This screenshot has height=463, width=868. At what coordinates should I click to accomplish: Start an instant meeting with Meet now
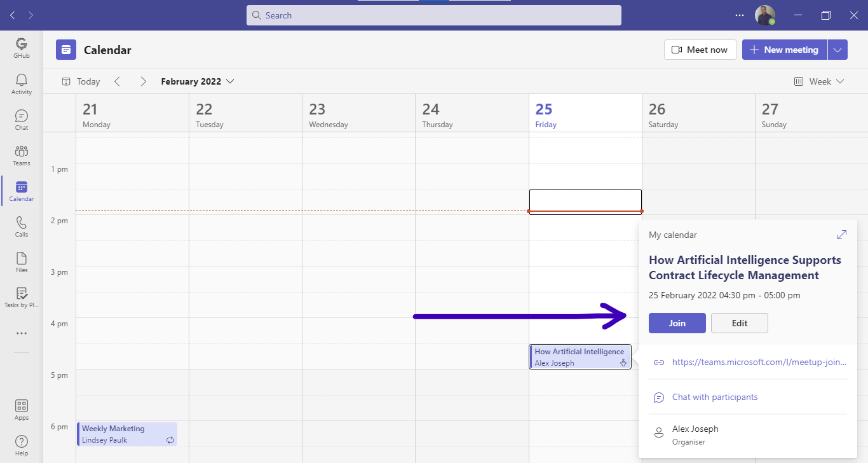click(x=700, y=49)
